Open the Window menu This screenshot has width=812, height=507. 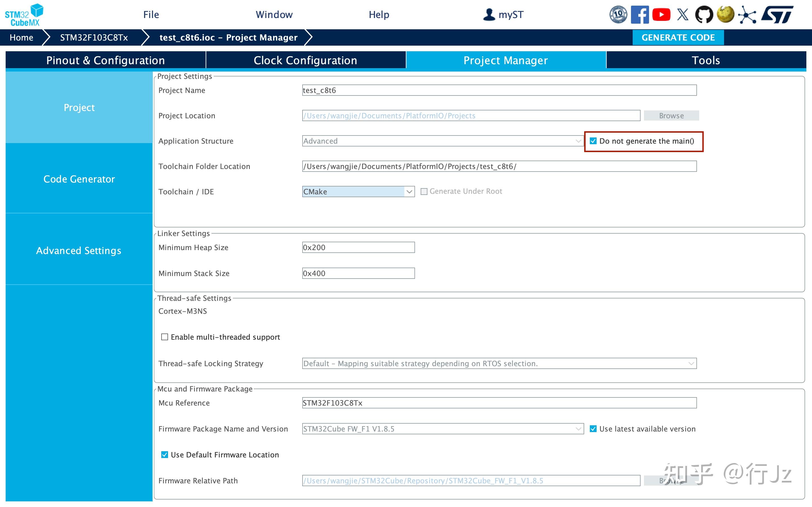[x=274, y=15]
